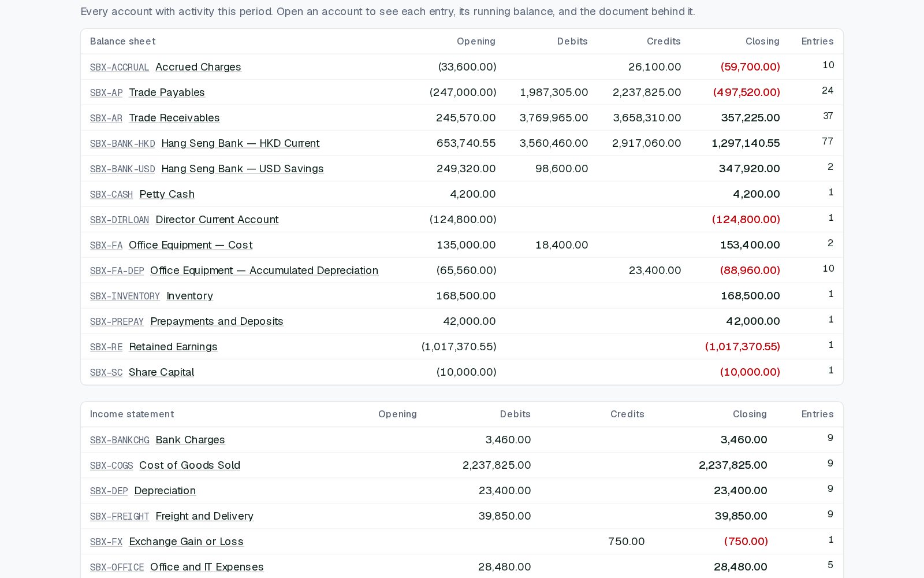Open the Depreciation expense account
Screen dimensions: 924x578
pyautogui.click(x=165, y=491)
